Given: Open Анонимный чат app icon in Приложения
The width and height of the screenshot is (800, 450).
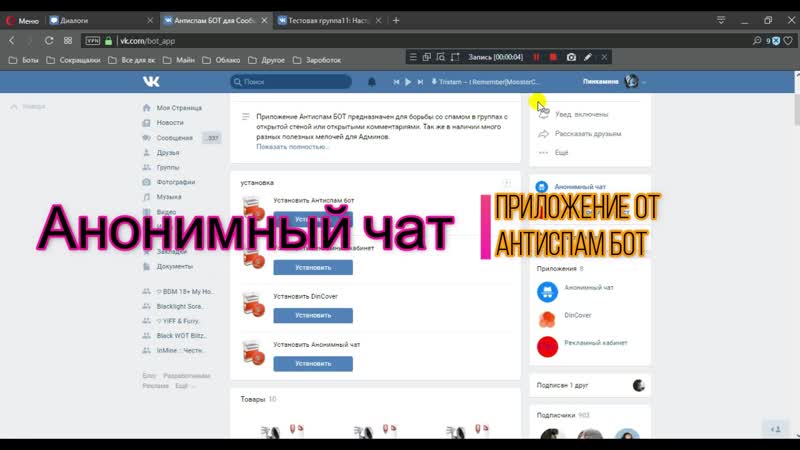Looking at the screenshot, I should point(547,292).
